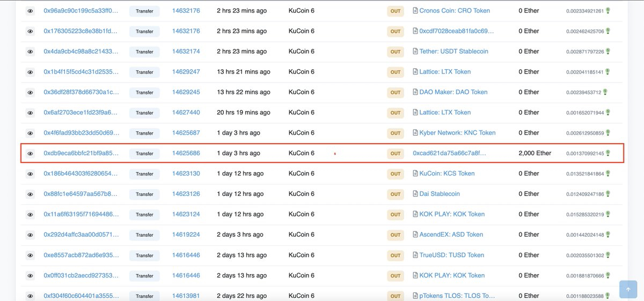Screen dimensions: 644x301
Task: Open transaction hash 0xdb9eca6bbfc21bf9a85
Action: coord(81,153)
